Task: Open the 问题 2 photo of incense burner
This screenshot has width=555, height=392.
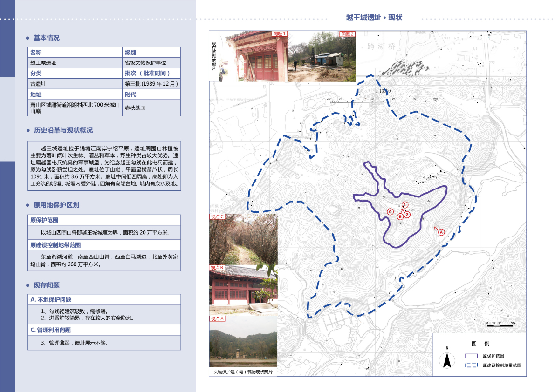Action: click(322, 56)
